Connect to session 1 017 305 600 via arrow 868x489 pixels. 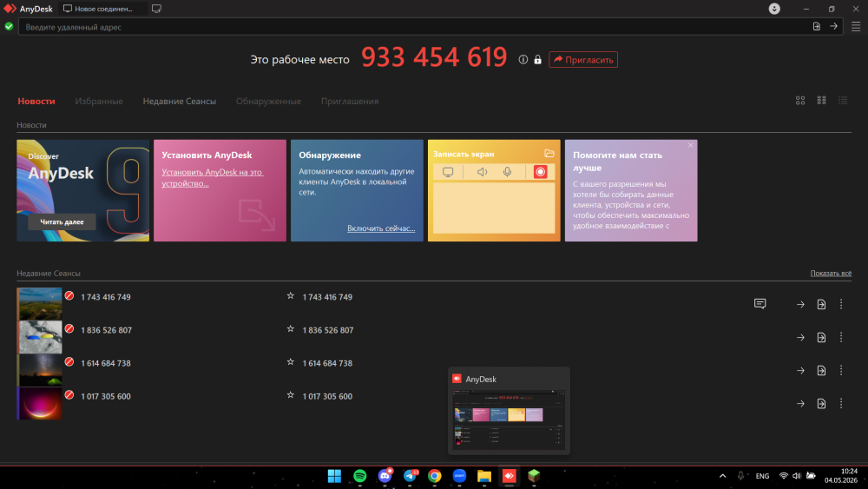point(800,404)
